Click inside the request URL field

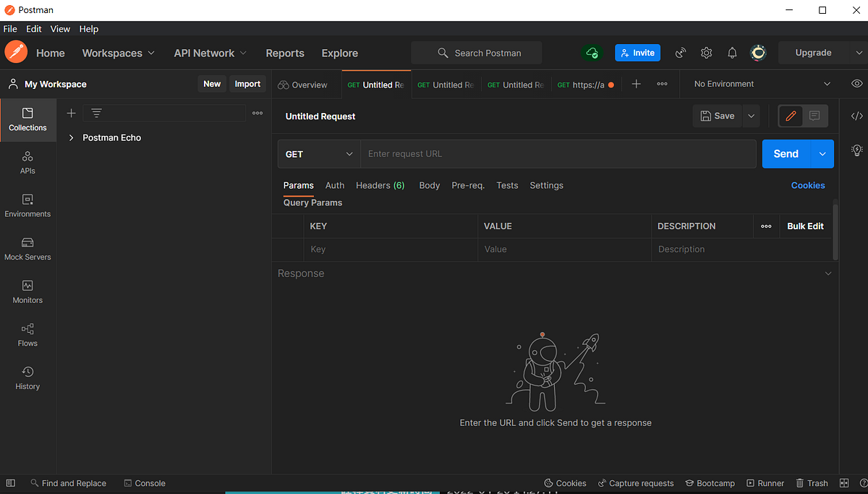coord(557,153)
